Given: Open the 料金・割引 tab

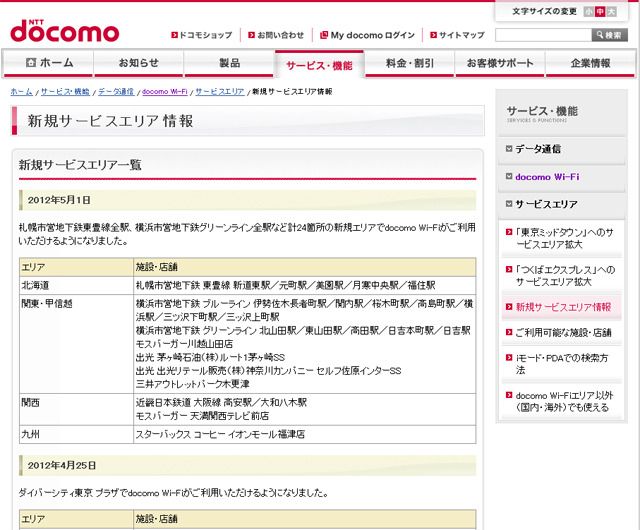Looking at the screenshot, I should tap(409, 63).
